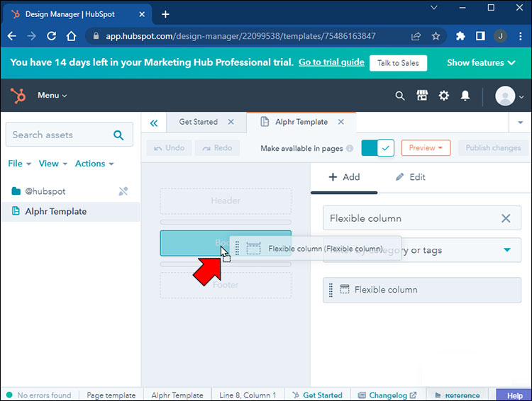Switch to the Add panel tab
532x401 pixels.
pyautogui.click(x=344, y=177)
